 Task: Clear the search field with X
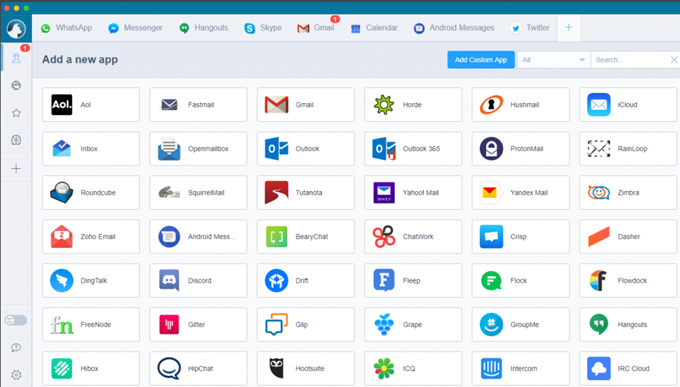673,60
